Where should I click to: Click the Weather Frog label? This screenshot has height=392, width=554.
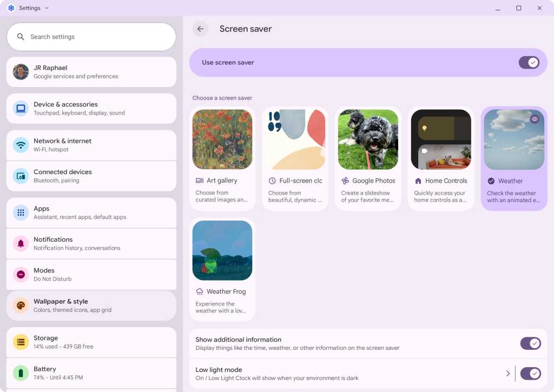point(226,292)
